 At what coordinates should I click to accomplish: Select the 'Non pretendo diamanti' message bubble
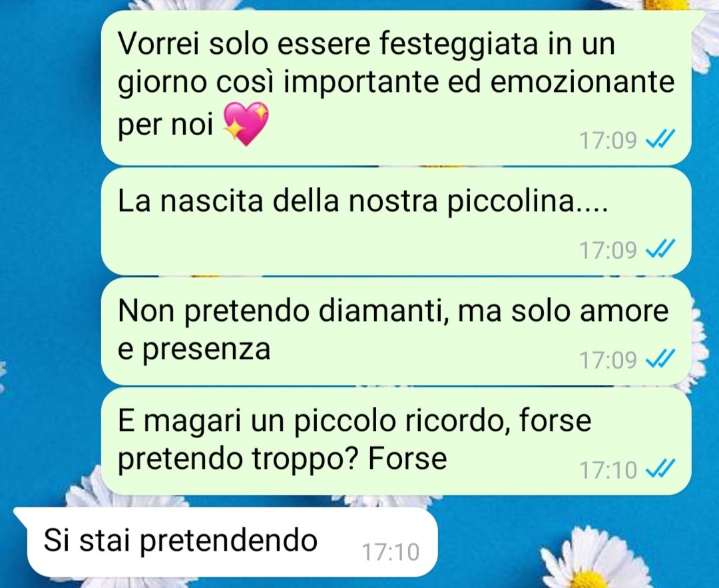396,331
